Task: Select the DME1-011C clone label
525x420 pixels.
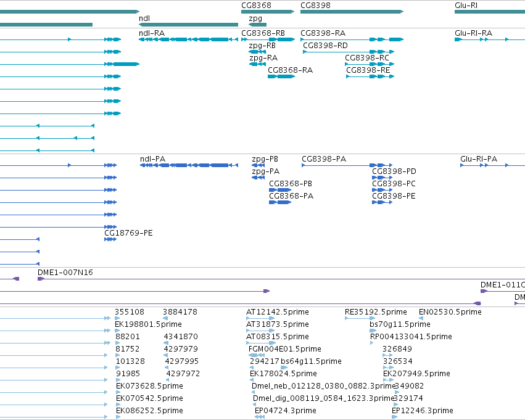Action: pyautogui.click(x=503, y=285)
